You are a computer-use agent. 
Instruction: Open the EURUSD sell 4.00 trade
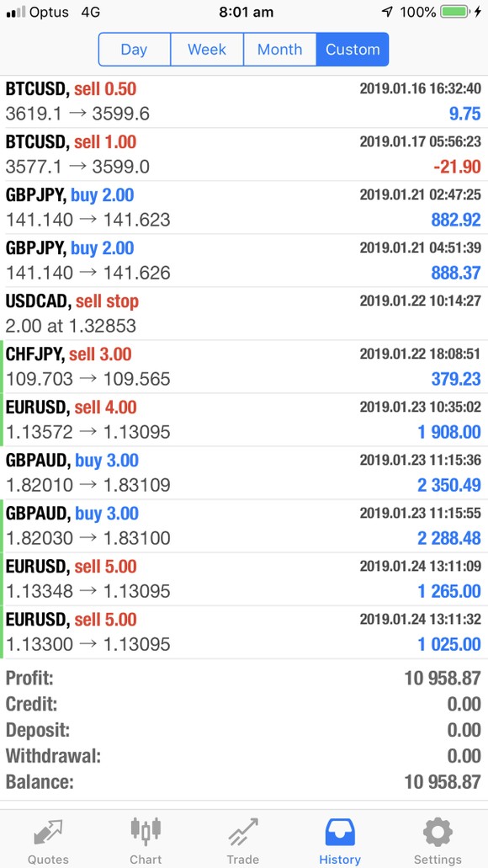pos(244,419)
